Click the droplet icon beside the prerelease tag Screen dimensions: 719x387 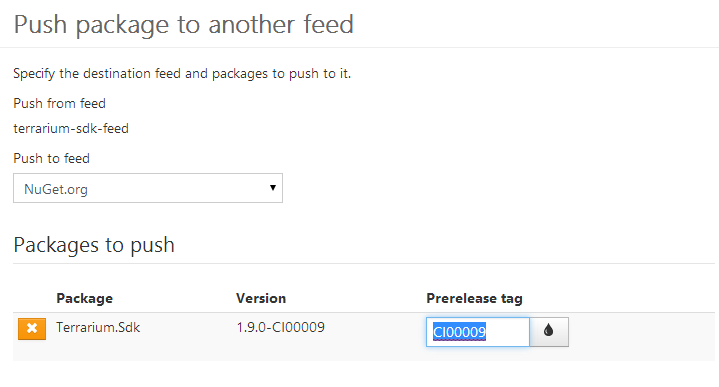tap(549, 332)
